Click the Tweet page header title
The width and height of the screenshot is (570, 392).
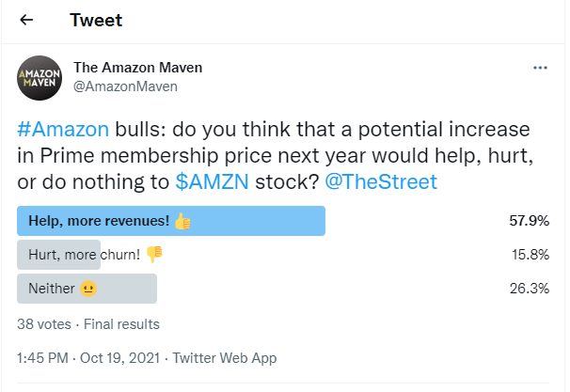click(96, 20)
